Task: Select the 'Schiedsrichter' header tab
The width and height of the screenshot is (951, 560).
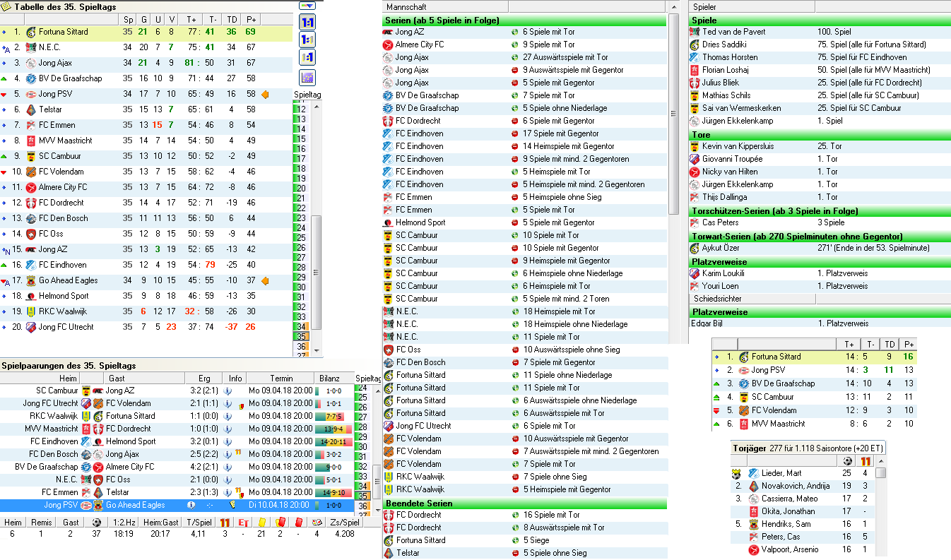Action: 752,299
